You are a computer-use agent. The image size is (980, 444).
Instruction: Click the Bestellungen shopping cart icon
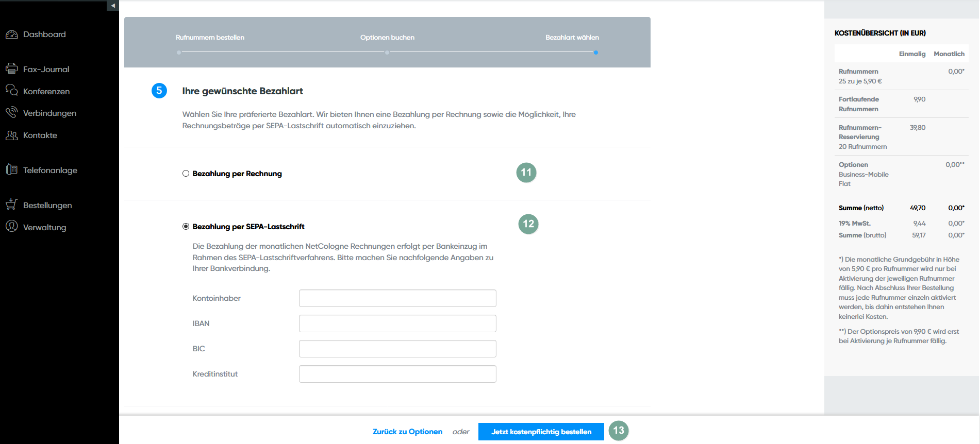(11, 204)
